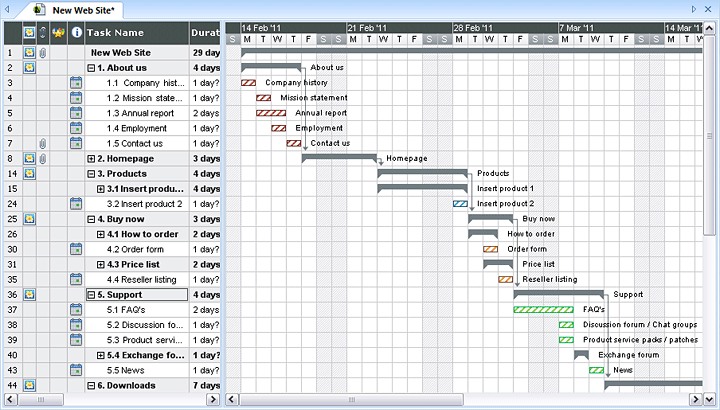Collapse the 1. About us group

point(91,68)
